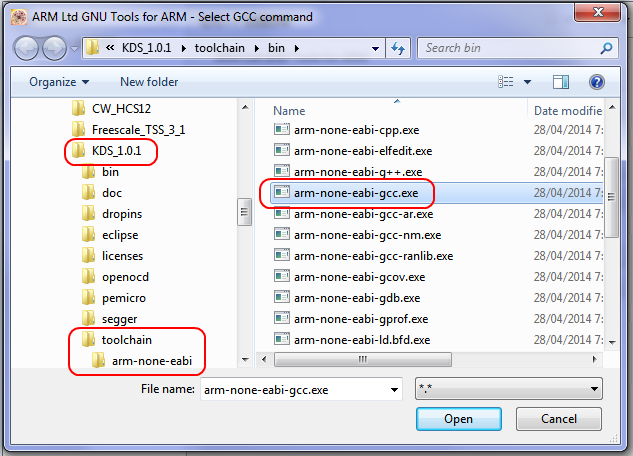Click file list scroll-right arrow
Image resolution: width=633 pixels, height=456 pixels.
(595, 359)
